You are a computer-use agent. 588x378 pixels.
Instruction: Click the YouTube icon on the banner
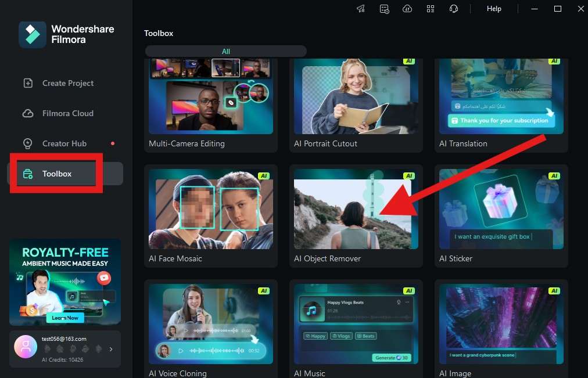point(104,278)
